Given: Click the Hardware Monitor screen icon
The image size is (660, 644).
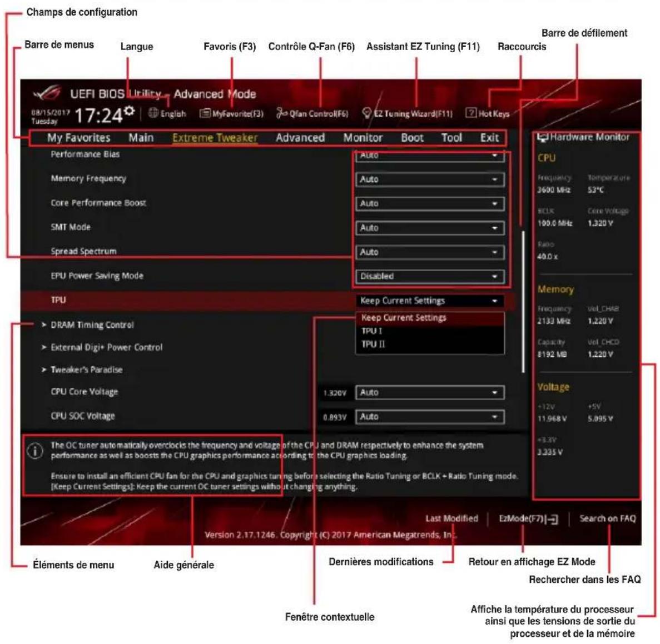Looking at the screenshot, I should coord(543,137).
